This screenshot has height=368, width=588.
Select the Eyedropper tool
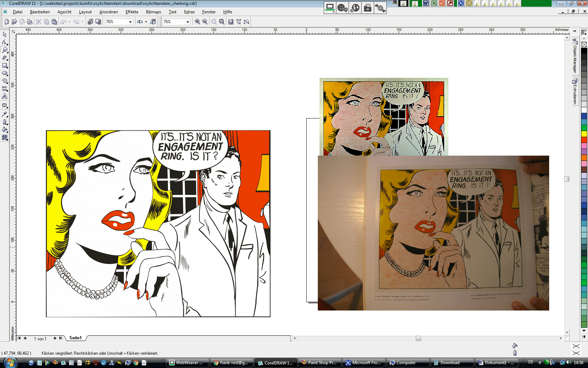(x=5, y=114)
